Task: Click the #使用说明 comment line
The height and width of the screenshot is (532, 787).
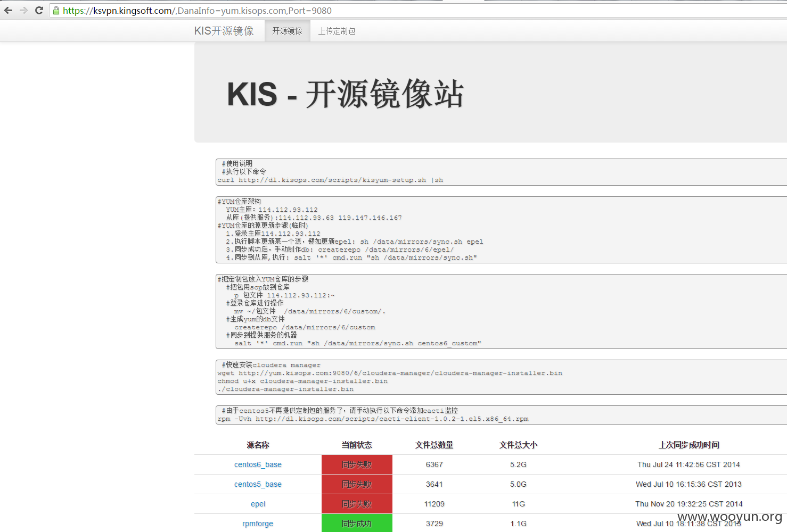Action: [x=237, y=163]
